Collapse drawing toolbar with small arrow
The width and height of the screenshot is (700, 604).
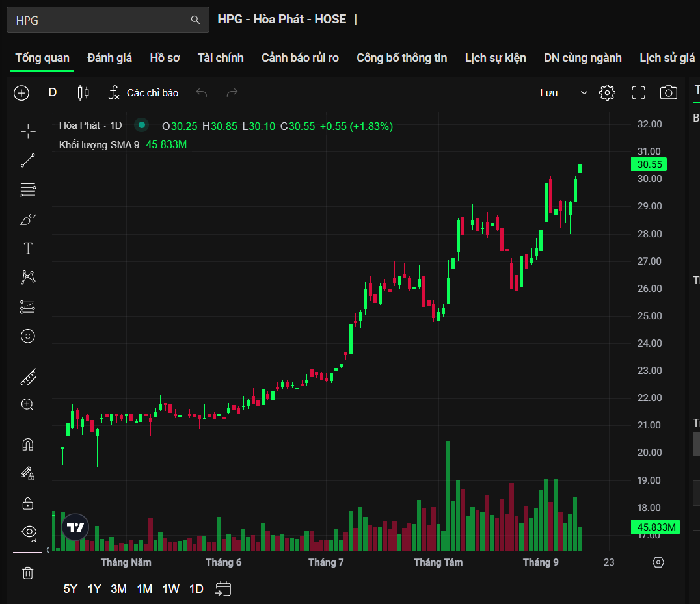point(47,549)
